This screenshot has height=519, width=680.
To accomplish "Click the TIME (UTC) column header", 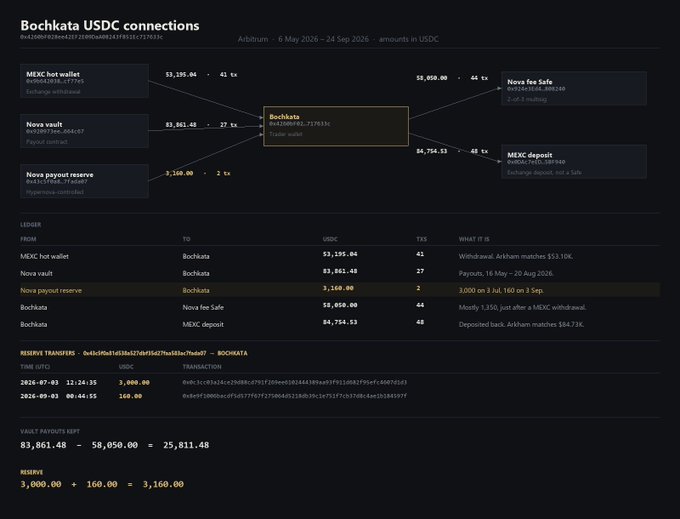I will pos(35,367).
